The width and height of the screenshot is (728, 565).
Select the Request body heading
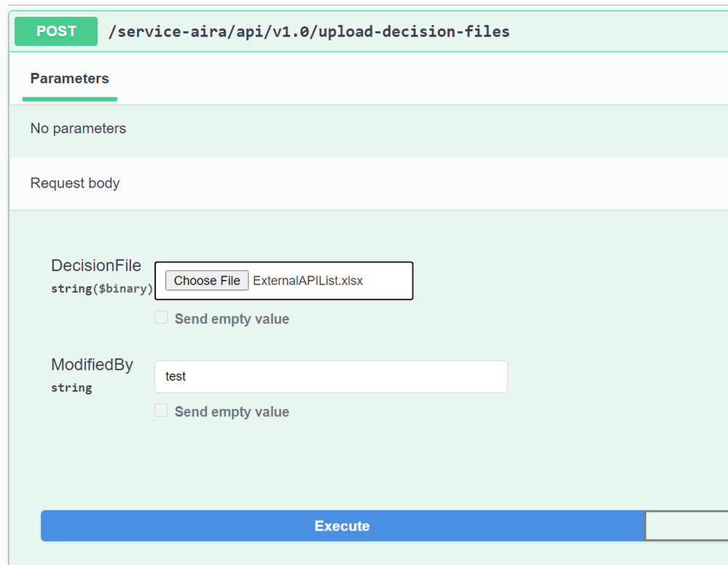(x=75, y=183)
